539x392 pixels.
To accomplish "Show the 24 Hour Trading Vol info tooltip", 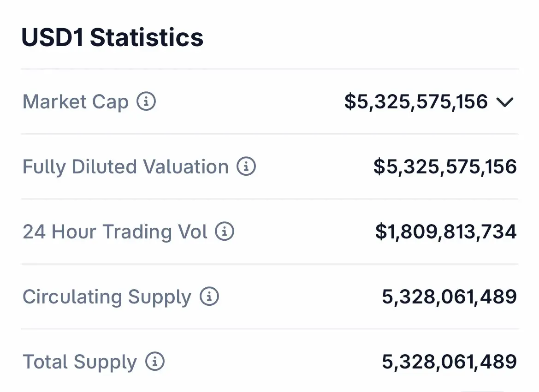I will click(225, 232).
